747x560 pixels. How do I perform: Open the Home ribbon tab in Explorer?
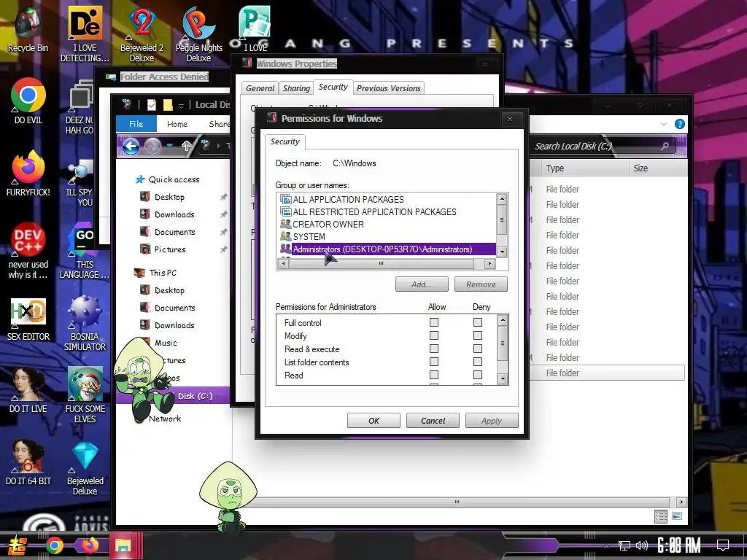pos(177,124)
